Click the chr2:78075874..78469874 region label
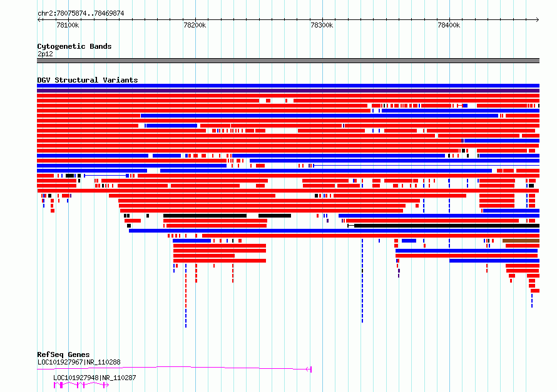The image size is (557, 392). coord(81,13)
